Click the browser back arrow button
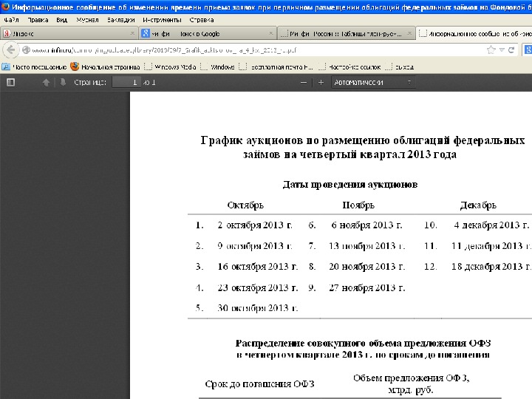This screenshot has width=532, height=399. [11, 50]
